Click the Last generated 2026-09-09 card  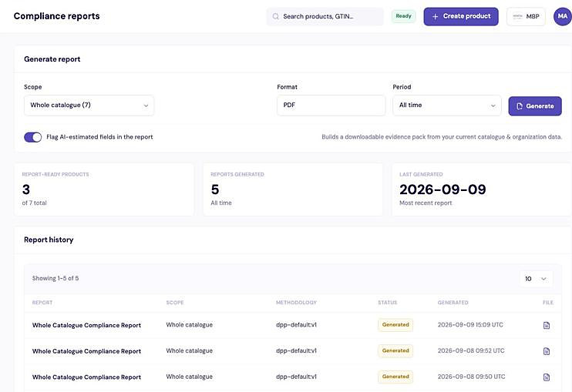[x=482, y=189]
